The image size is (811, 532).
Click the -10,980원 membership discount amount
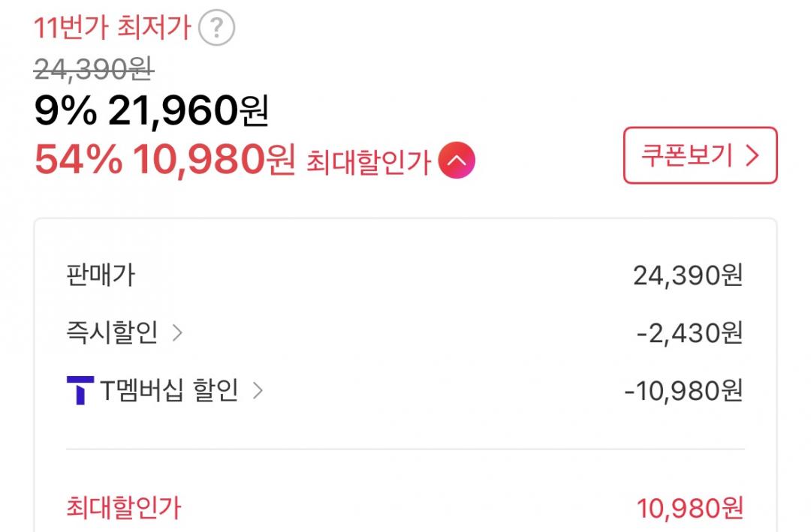(683, 390)
